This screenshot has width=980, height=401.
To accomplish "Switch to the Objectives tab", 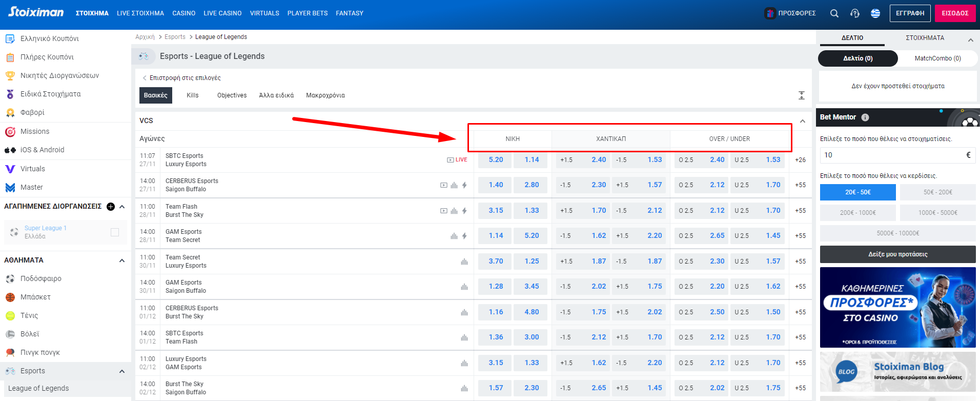I will coord(232,95).
